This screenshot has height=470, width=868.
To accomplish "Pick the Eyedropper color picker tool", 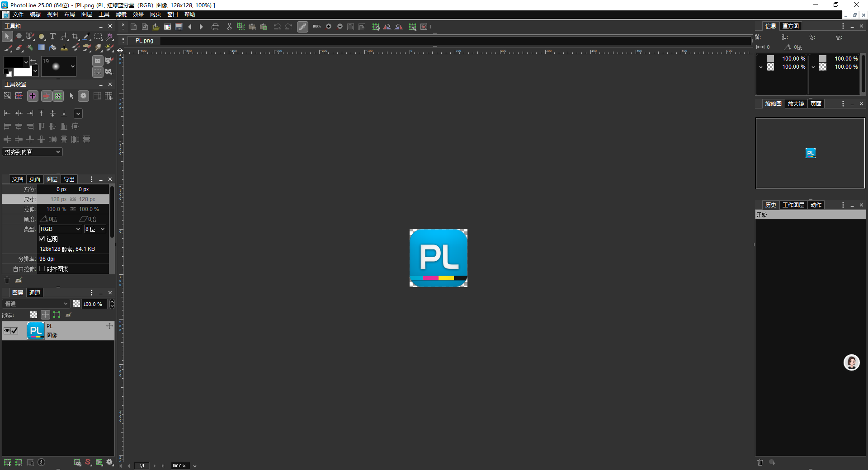I will [x=87, y=37].
